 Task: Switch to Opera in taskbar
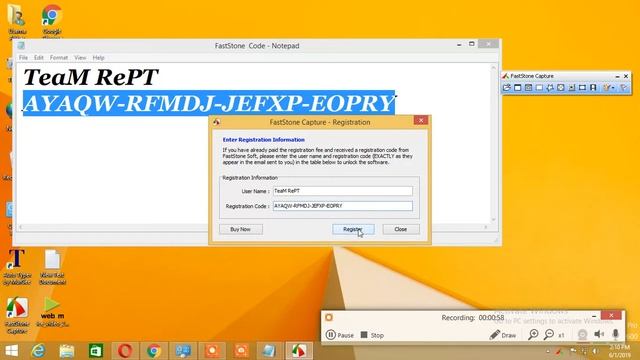125,351
